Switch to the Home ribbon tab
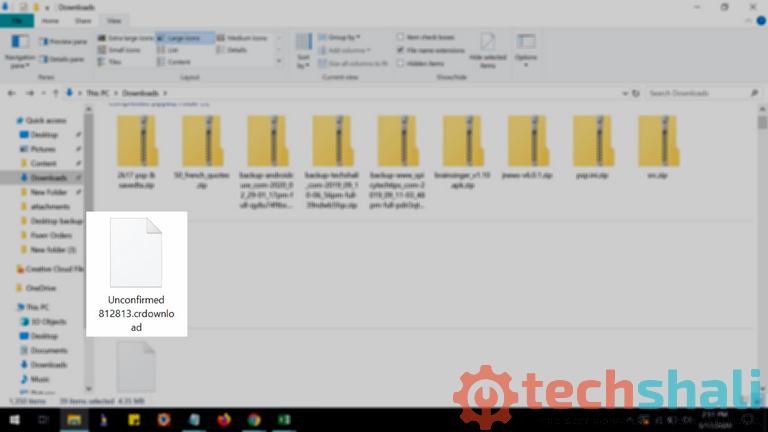768x432 pixels. [x=50, y=21]
